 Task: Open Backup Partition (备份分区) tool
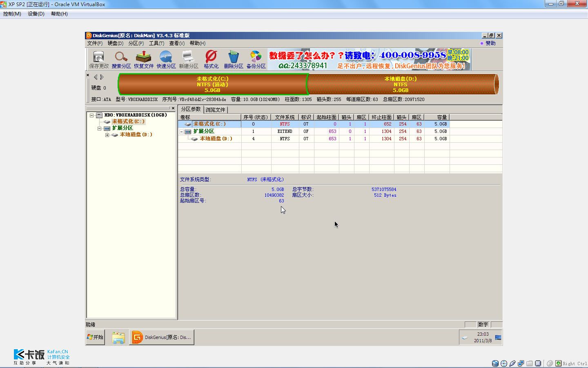[256, 59]
